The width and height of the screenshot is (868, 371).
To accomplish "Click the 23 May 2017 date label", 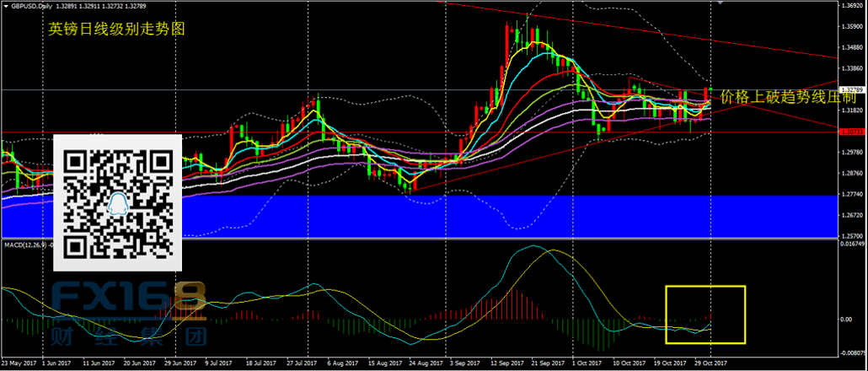I will (x=20, y=363).
